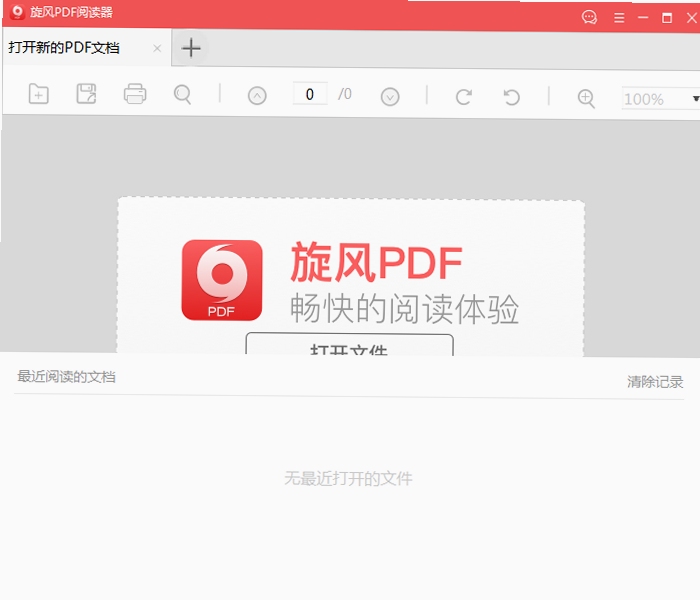
Task: Minimize the 旋风PDF阅读器 window
Action: [x=643, y=18]
